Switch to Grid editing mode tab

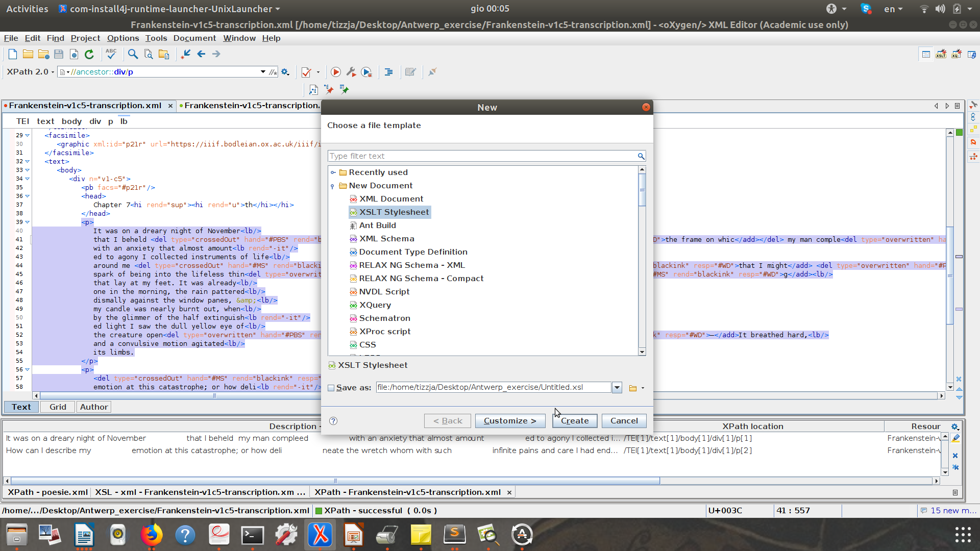tap(58, 407)
